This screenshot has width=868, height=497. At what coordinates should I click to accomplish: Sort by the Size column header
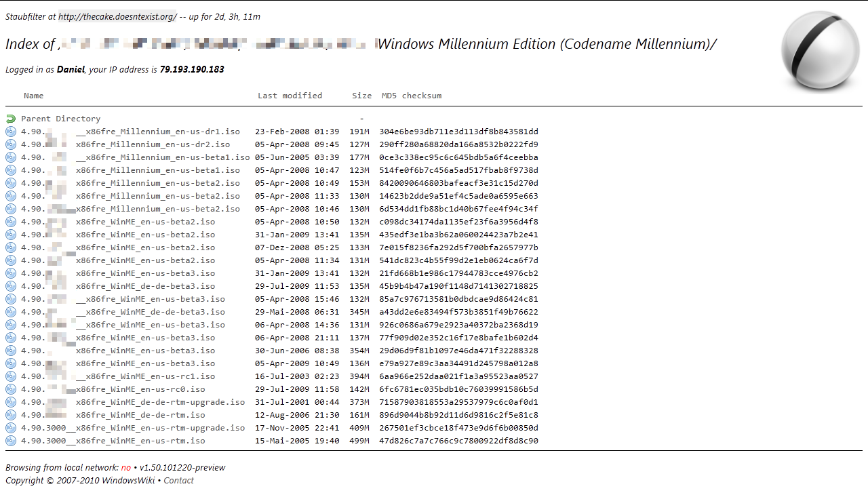[362, 96]
